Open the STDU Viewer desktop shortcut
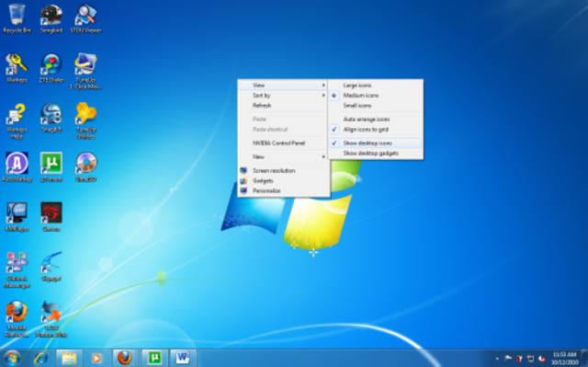Screen dimensions: 588x367 (85, 18)
